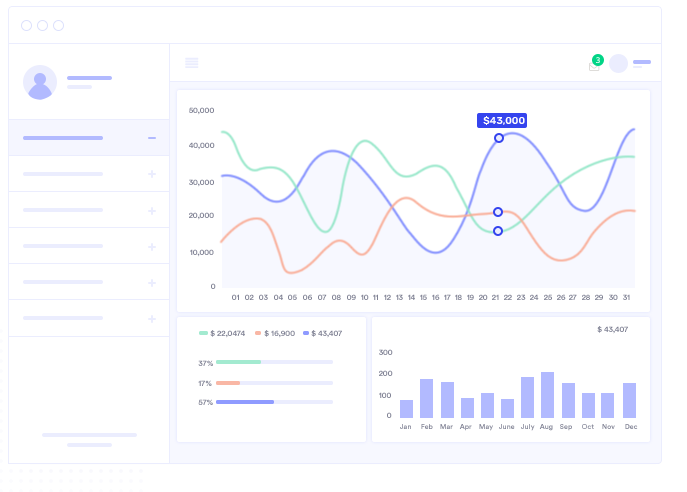Select the Sep bar in the bar chart
687x492 pixels.
568,400
